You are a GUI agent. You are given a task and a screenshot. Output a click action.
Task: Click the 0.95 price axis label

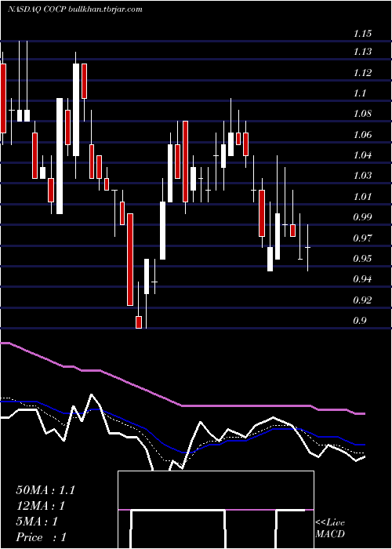point(362,259)
